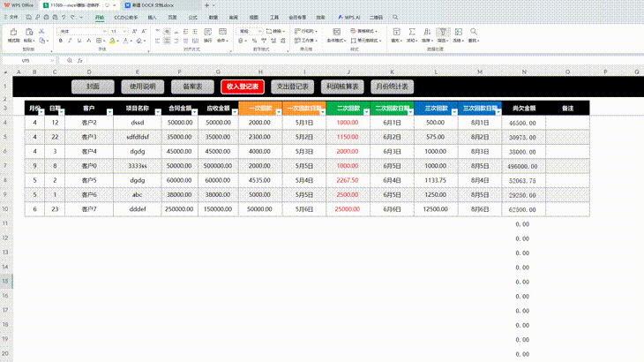644x362 pixels.
Task: Toggle middle vertical alignment
Action: coord(167,31)
